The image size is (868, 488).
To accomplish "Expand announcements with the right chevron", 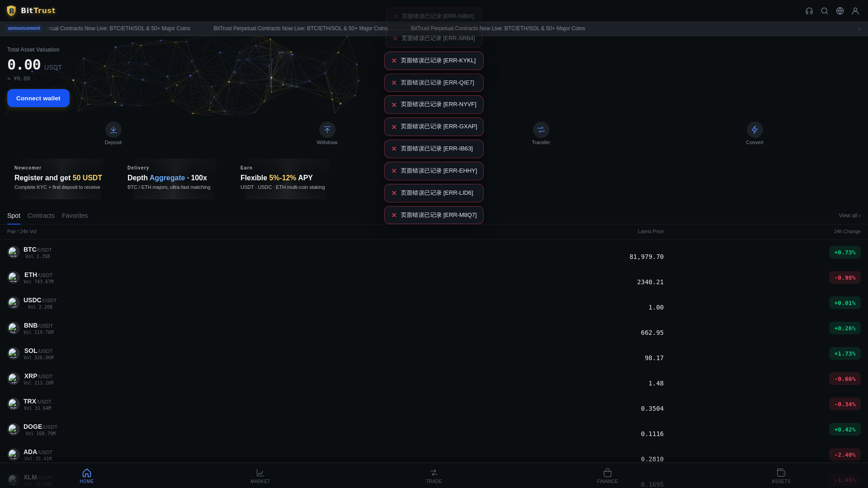I will coord(859,28).
